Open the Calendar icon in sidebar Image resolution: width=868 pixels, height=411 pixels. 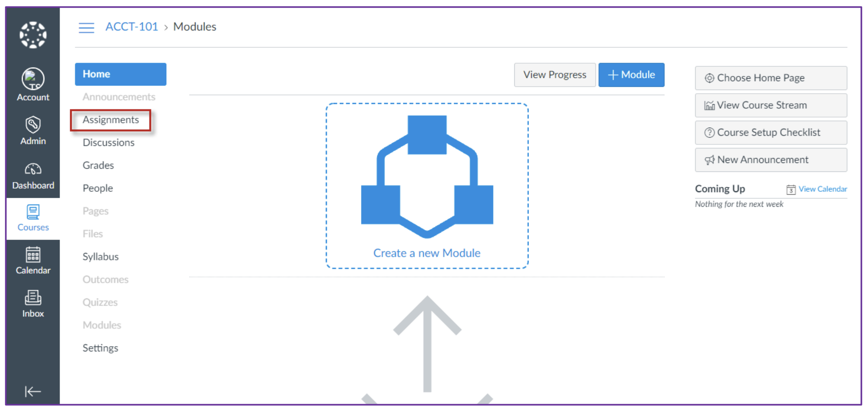[x=33, y=255]
